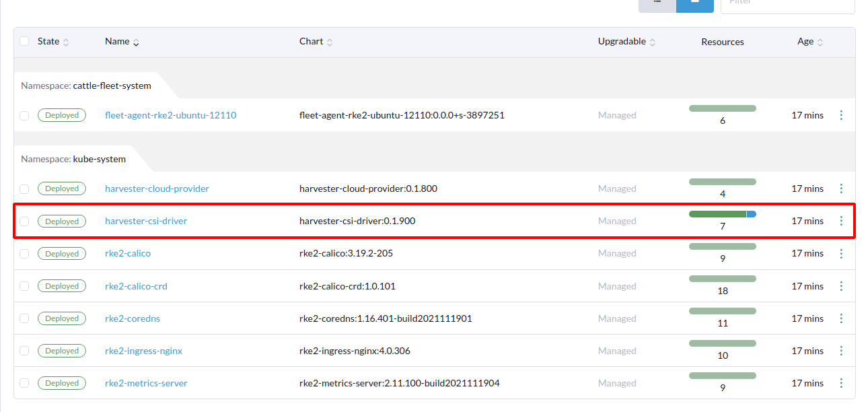Open actions menu for harvester-cloud-provider row
The height and width of the screenshot is (412, 868).
[841, 188]
